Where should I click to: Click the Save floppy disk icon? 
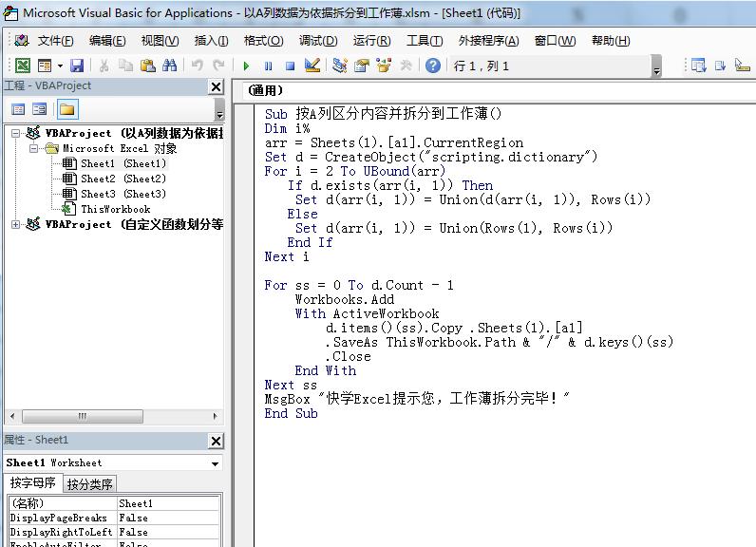point(77,66)
